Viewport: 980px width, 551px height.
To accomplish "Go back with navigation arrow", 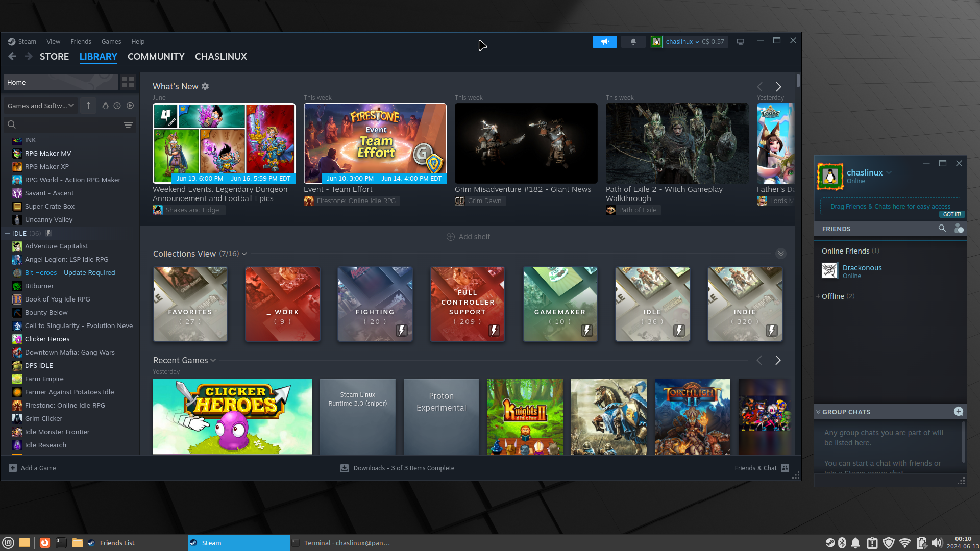I will (13, 56).
